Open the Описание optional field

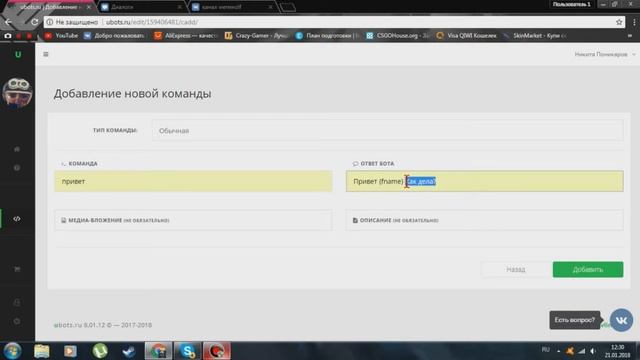click(x=484, y=220)
